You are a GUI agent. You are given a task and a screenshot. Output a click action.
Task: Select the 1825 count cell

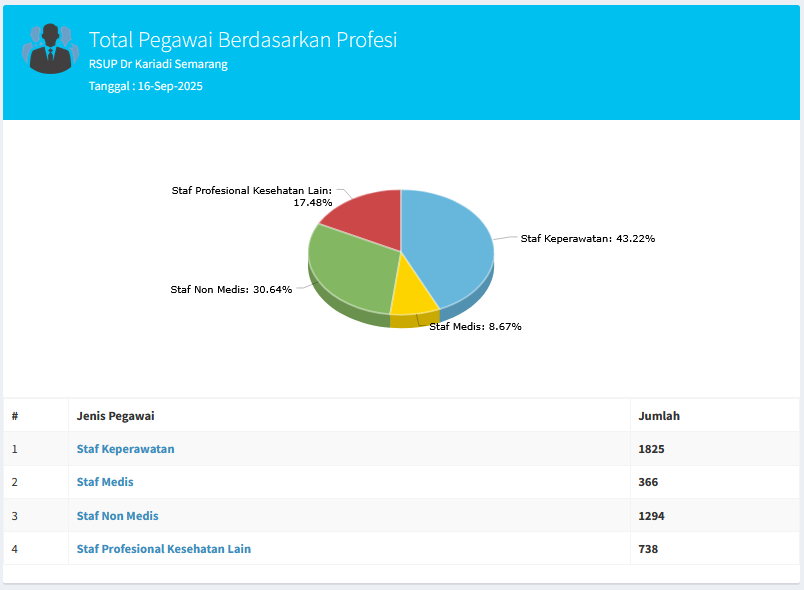(651, 449)
